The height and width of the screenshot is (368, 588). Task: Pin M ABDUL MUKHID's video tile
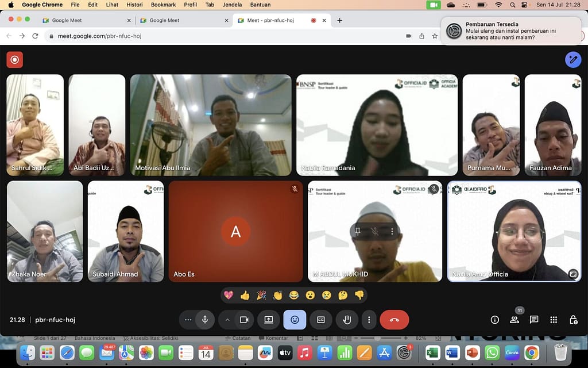pyautogui.click(x=358, y=231)
